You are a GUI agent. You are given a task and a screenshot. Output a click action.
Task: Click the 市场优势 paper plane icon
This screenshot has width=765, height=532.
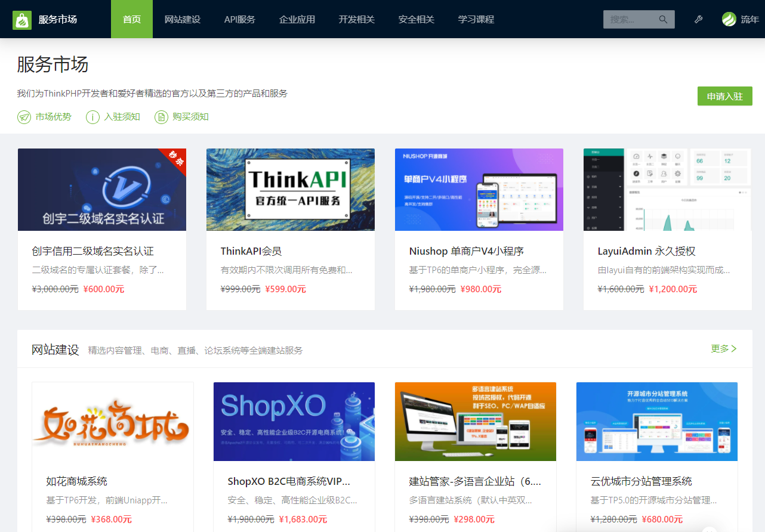pyautogui.click(x=24, y=117)
